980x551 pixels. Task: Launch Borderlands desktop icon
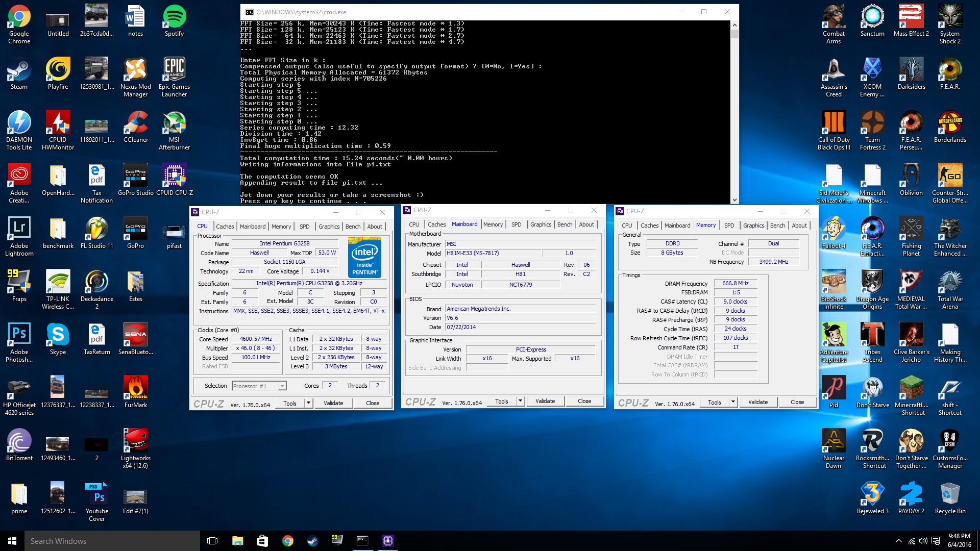pyautogui.click(x=950, y=127)
